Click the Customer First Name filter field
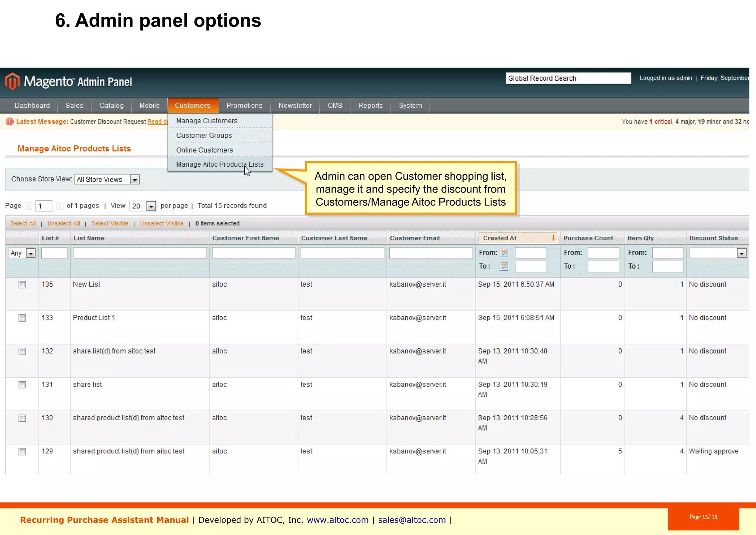This screenshot has height=535, width=756. click(x=254, y=253)
